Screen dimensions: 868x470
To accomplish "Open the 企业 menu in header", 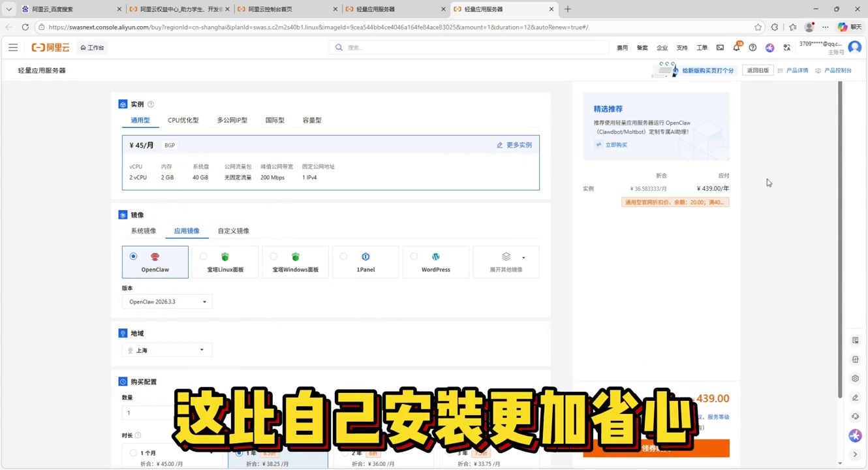I will point(662,48).
